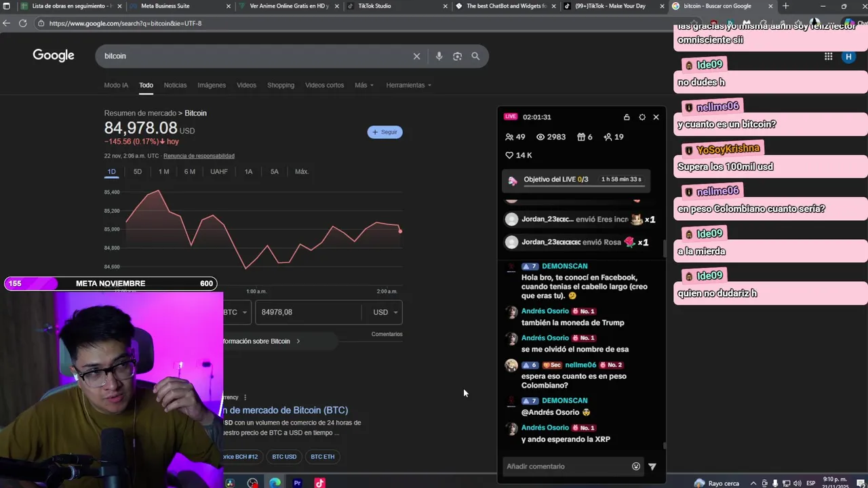Open 'Renuncia de responsabilidad' link
The image size is (868, 488).
[199, 156]
